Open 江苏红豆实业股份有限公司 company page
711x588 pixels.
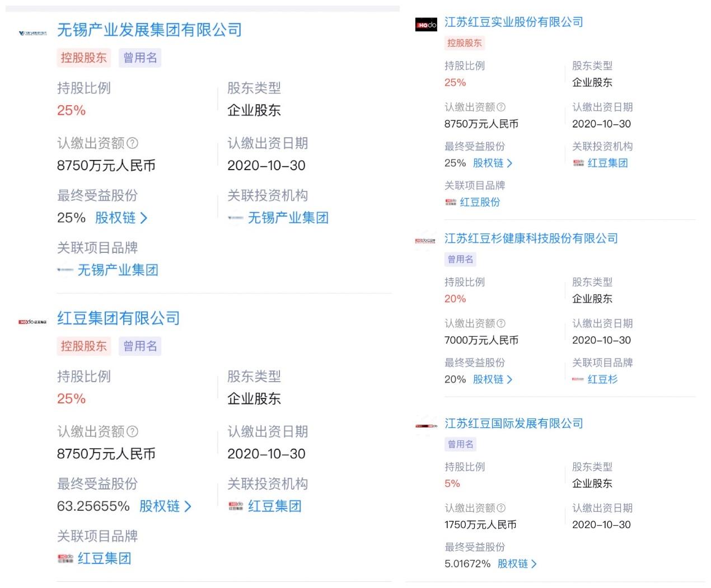514,22
